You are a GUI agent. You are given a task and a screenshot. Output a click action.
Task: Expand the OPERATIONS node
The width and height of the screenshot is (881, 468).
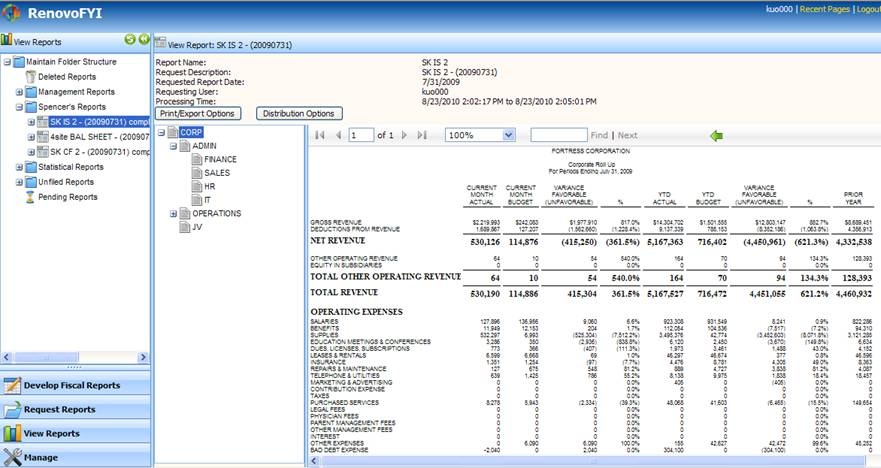(x=174, y=213)
